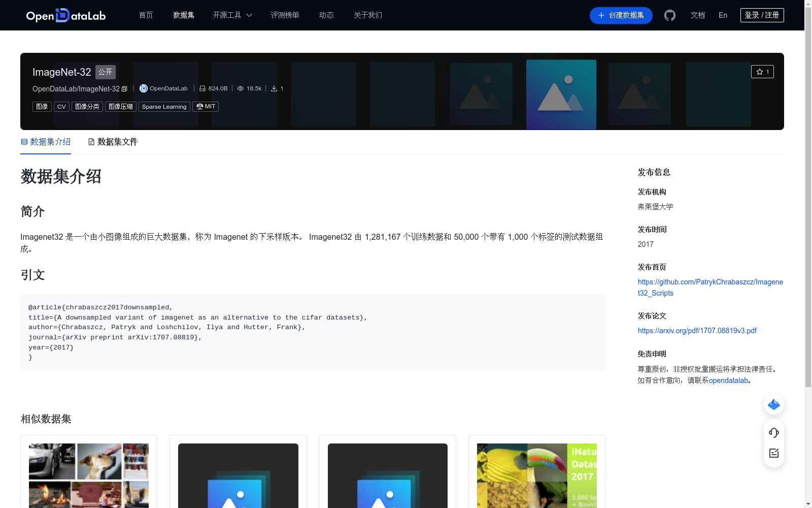Click the 824.0B dataset size icon
Viewport: 812px width, 508px height.
tap(202, 88)
